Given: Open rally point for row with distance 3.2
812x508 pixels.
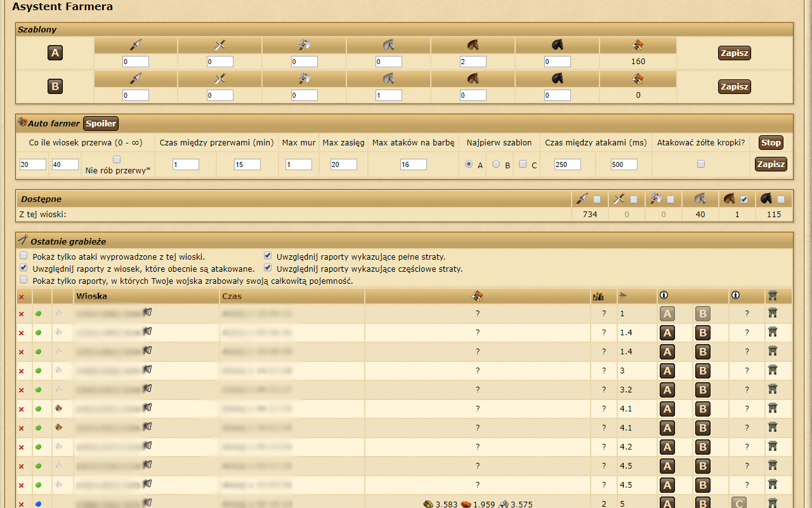Looking at the screenshot, I should click(772, 389).
